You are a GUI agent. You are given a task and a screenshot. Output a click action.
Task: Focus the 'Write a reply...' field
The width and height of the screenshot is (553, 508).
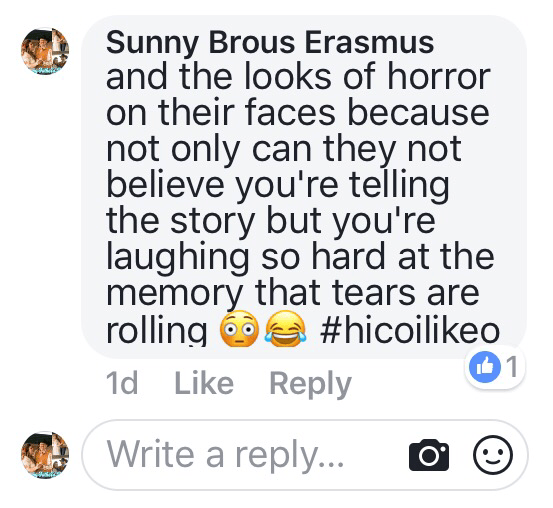(305, 455)
